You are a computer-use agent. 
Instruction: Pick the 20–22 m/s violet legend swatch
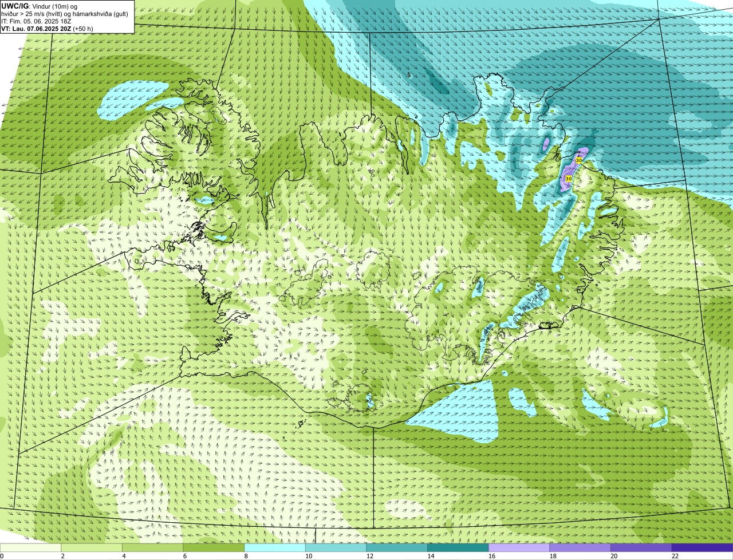(x=641, y=547)
